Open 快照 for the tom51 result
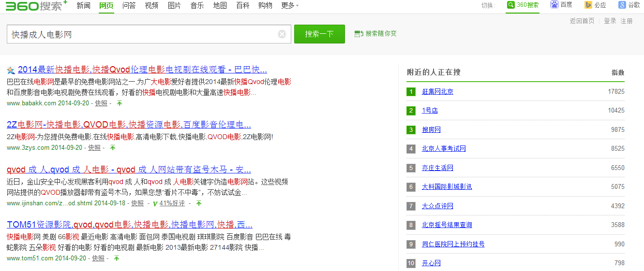The image size is (644, 271). click(x=98, y=258)
